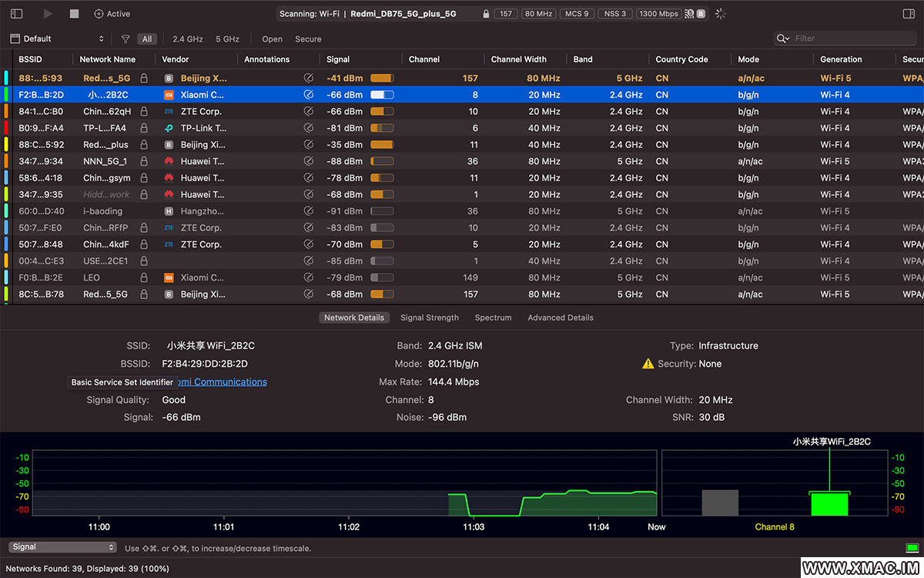Click the color swatch for first network row

[x=7, y=78]
